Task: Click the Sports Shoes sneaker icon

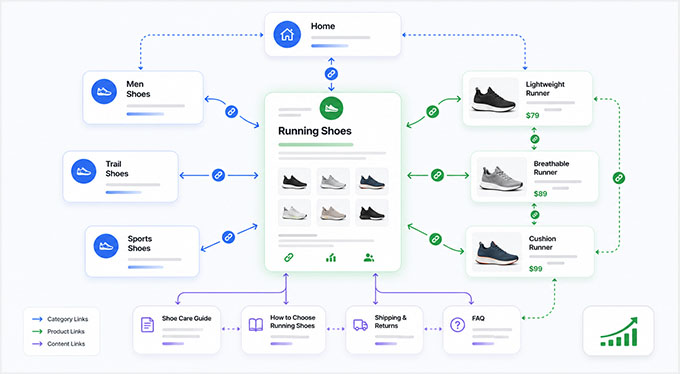Action: [106, 246]
